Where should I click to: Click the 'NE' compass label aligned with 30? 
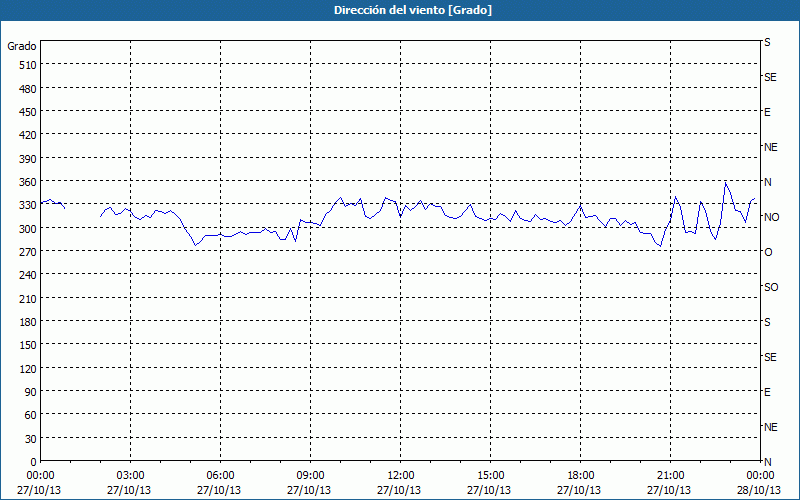click(771, 427)
